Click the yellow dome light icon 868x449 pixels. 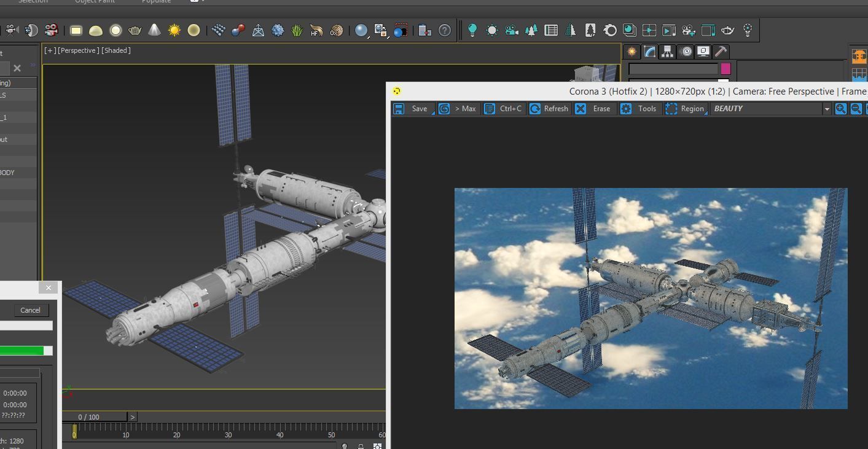95,30
